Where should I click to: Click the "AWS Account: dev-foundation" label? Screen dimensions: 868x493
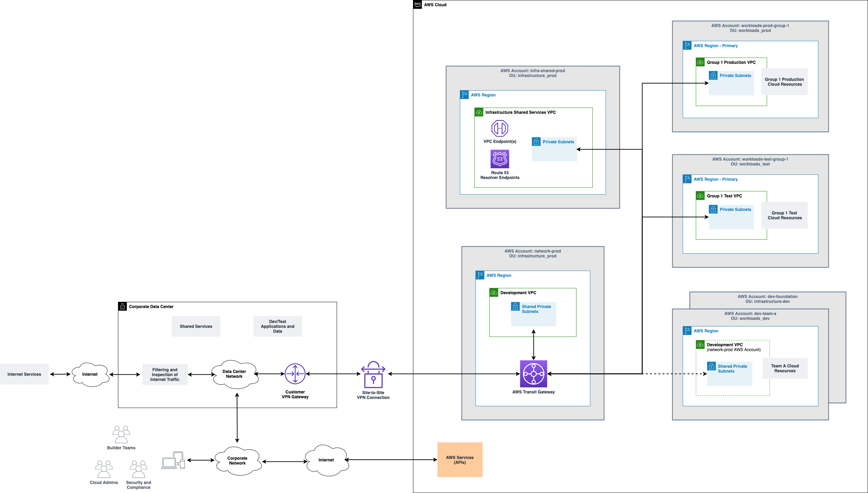(x=767, y=297)
